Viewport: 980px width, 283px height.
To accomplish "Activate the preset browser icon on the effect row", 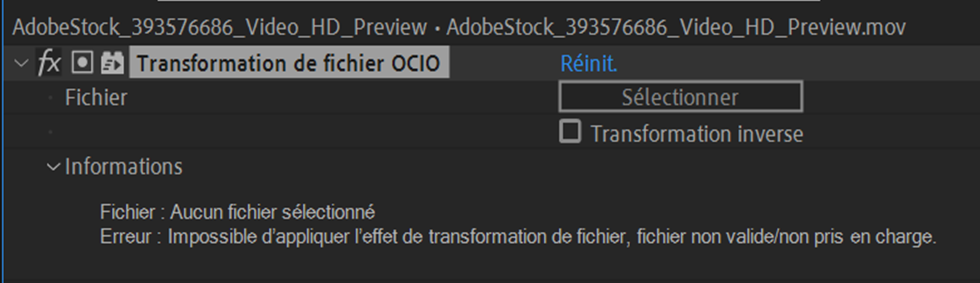I will (x=113, y=62).
